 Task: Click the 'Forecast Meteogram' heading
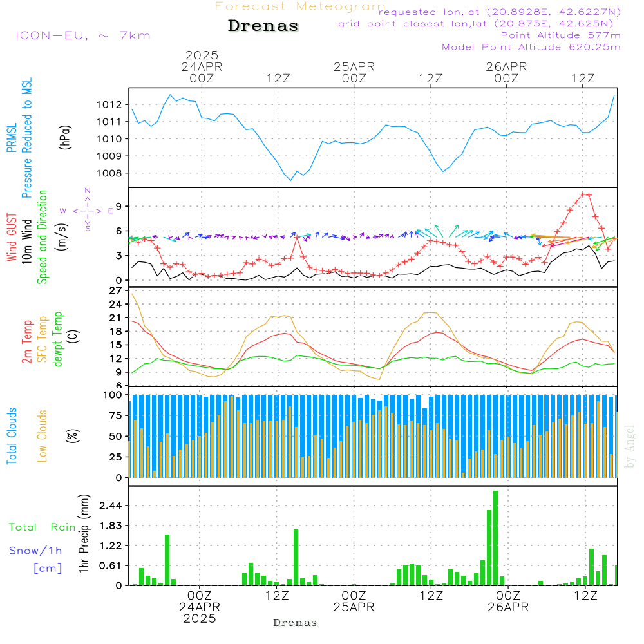pos(300,6)
